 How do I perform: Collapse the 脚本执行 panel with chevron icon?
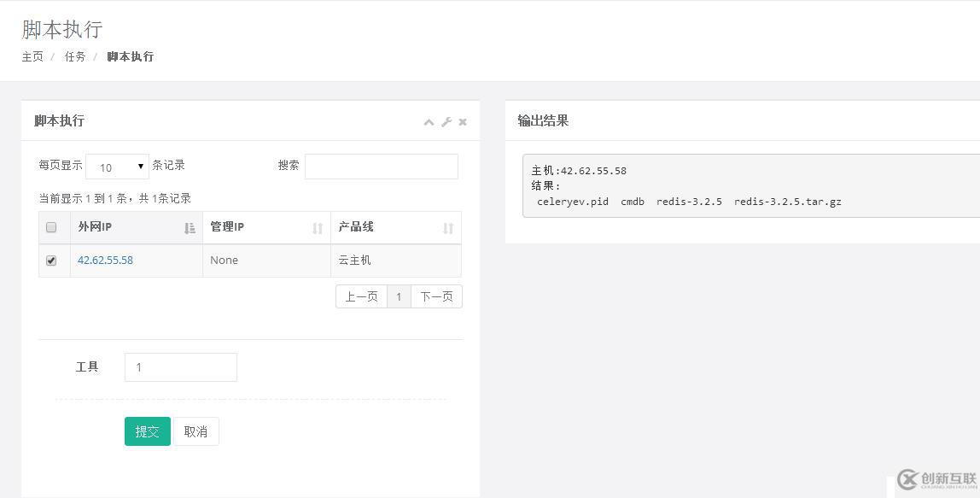pos(429,122)
